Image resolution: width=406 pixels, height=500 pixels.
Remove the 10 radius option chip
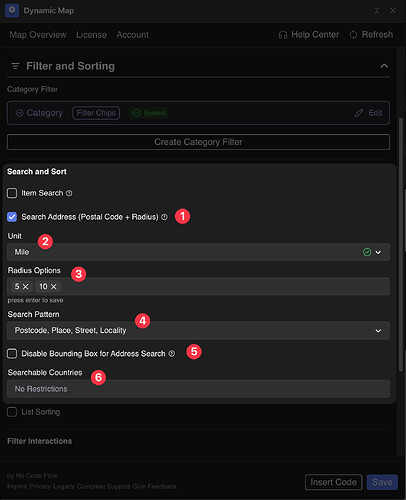(x=53, y=286)
